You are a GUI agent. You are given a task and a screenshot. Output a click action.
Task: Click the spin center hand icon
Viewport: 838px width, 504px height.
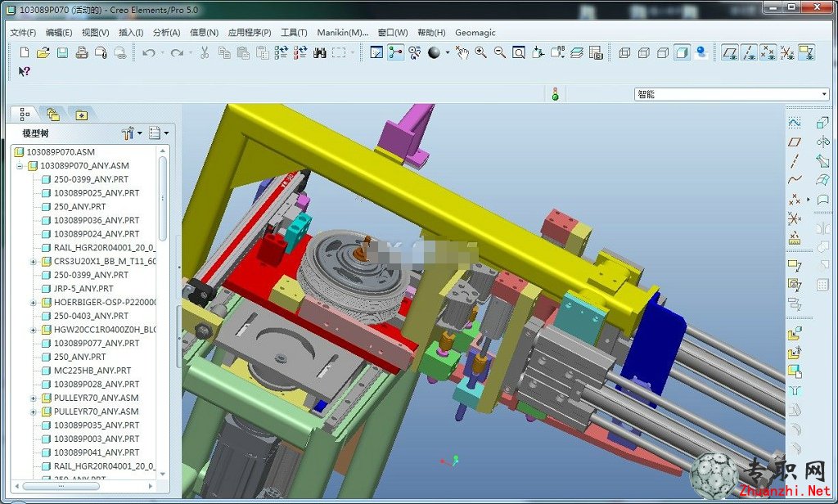pyautogui.click(x=462, y=52)
